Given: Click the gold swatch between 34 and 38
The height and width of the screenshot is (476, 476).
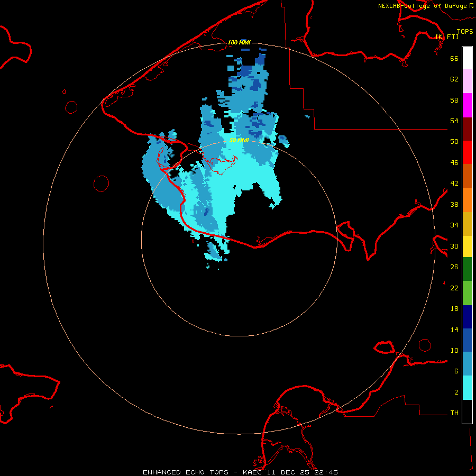Looking at the screenshot, I should pos(467,224).
